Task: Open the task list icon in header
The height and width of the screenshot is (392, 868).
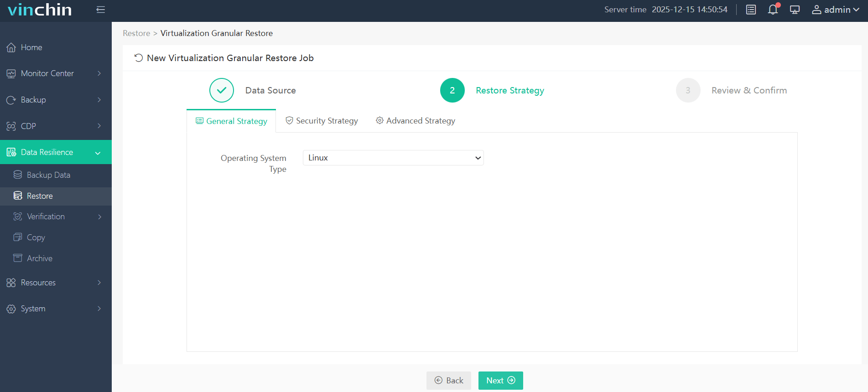Action: (x=751, y=10)
